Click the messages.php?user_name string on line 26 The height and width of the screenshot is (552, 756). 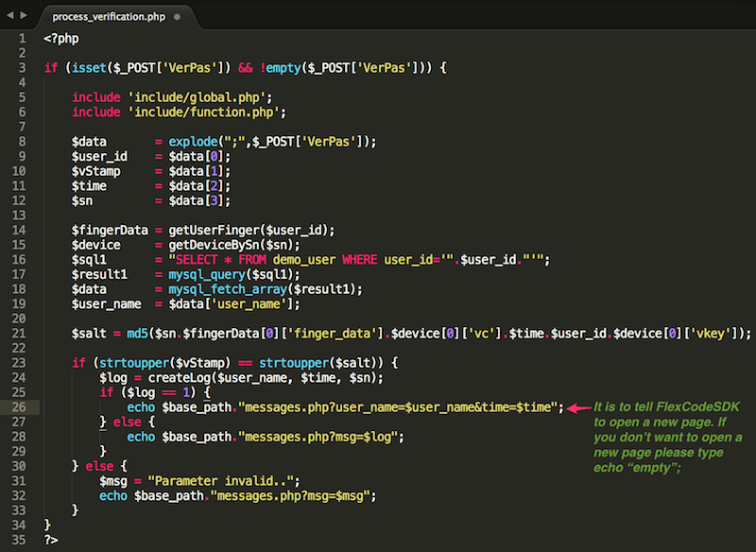tap(398, 407)
